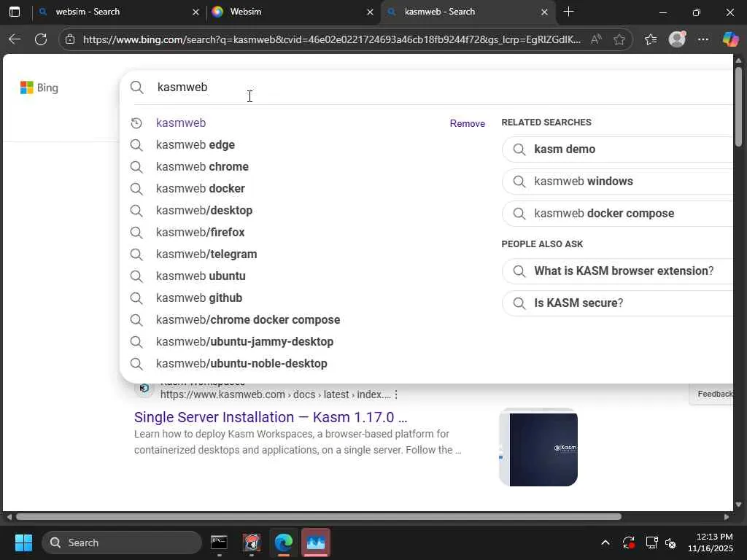Search related term kasm demo
This screenshot has width=747, height=560.
point(617,149)
